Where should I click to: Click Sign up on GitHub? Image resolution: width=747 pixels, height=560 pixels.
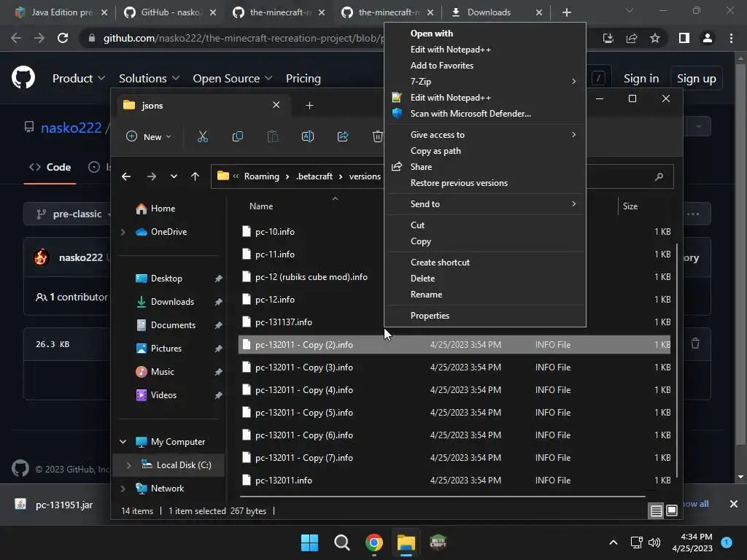tap(696, 79)
